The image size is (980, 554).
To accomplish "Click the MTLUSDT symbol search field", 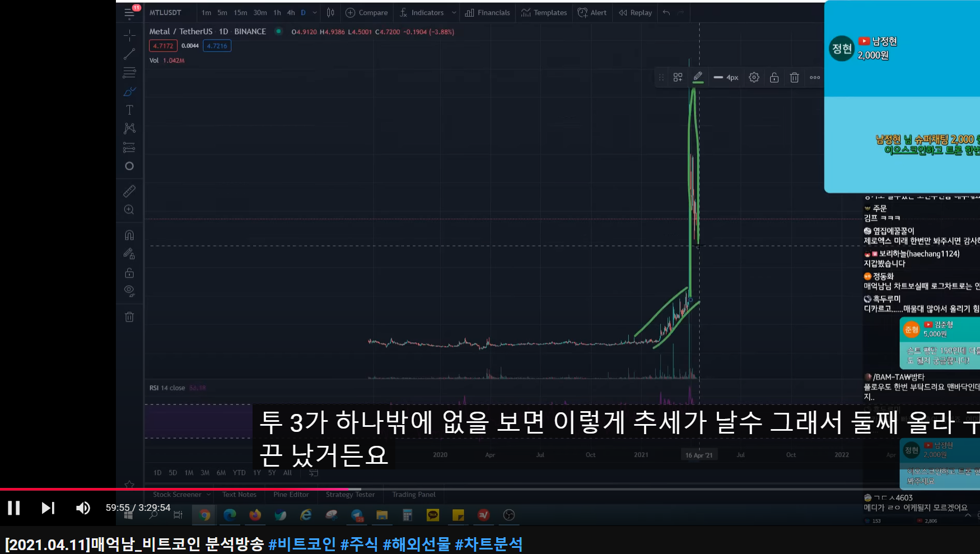I will tap(166, 12).
